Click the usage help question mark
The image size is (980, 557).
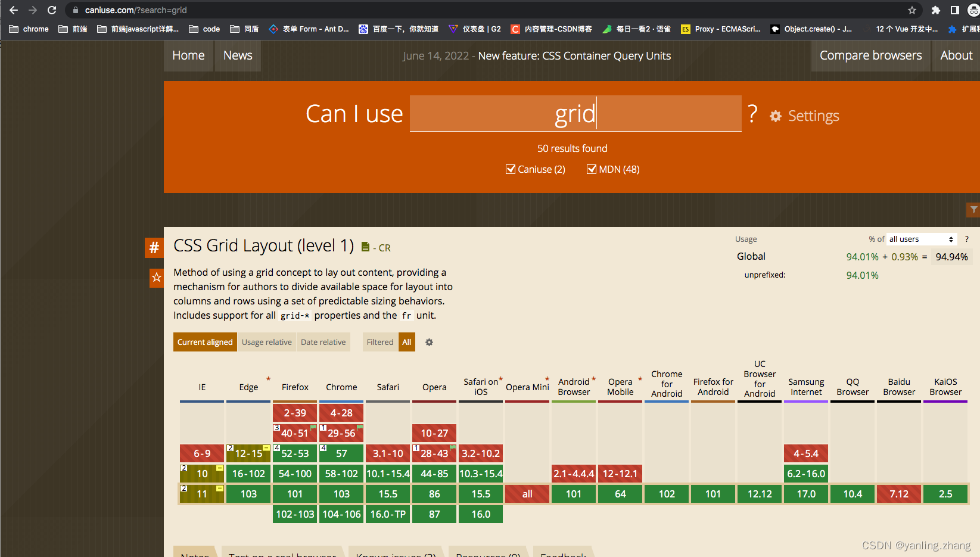[967, 239]
